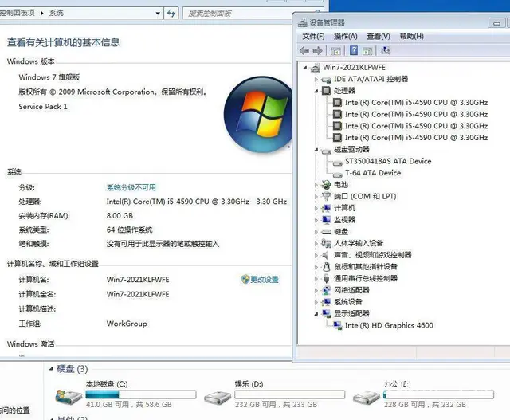
Task: Select the 处理器 category icon
Action: click(326, 90)
